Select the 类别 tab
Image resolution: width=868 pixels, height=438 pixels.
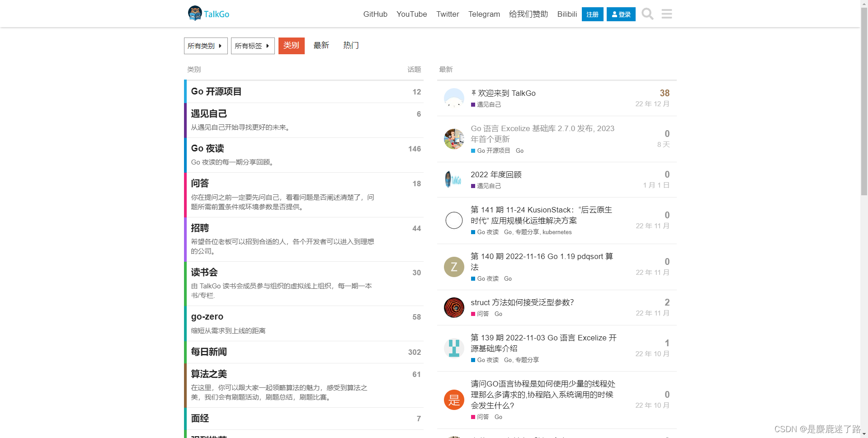(x=292, y=46)
